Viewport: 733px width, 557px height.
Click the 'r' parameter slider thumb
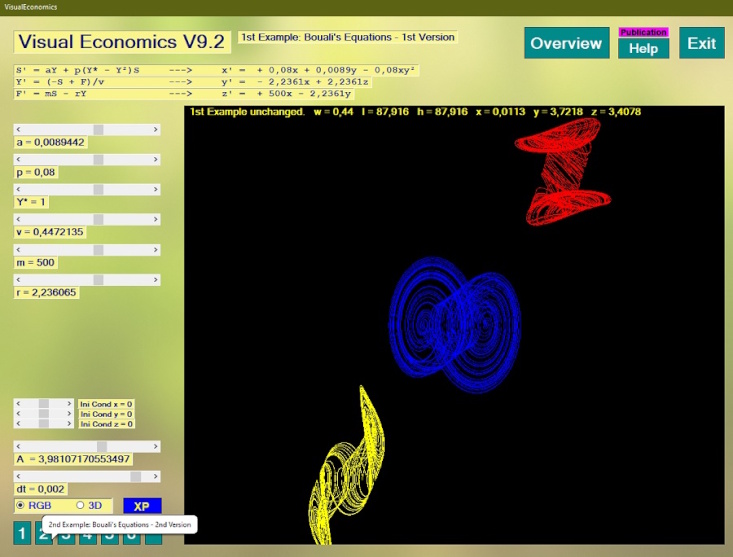pos(98,279)
